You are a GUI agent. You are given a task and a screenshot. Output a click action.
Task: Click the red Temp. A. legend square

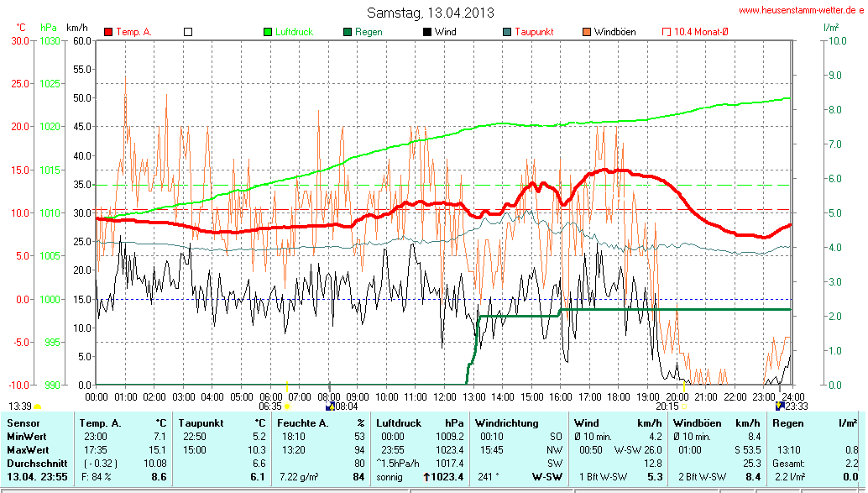pos(108,32)
